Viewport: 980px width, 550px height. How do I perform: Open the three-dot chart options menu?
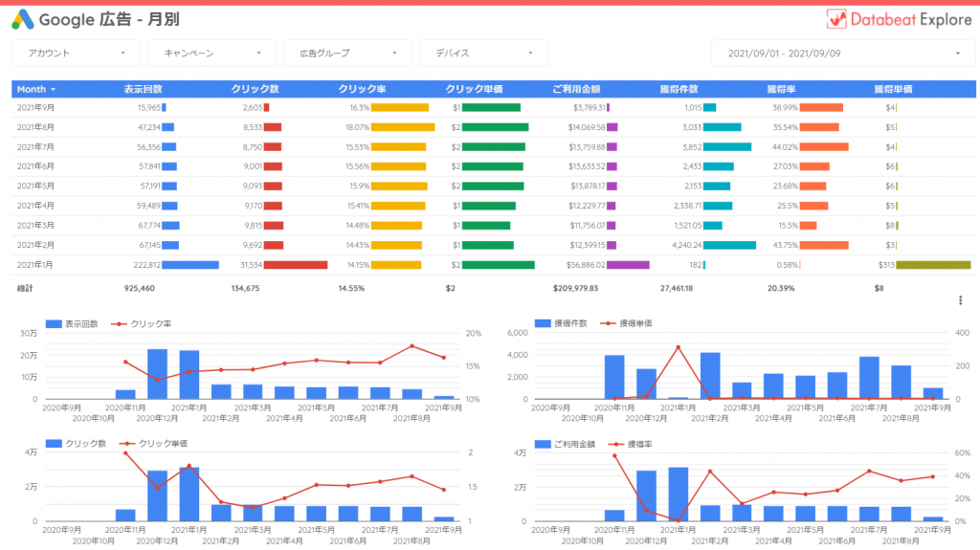pyautogui.click(x=960, y=300)
